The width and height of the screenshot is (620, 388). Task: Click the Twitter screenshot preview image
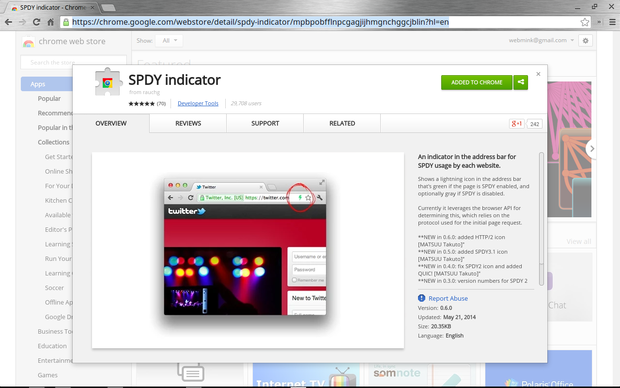[245, 247]
